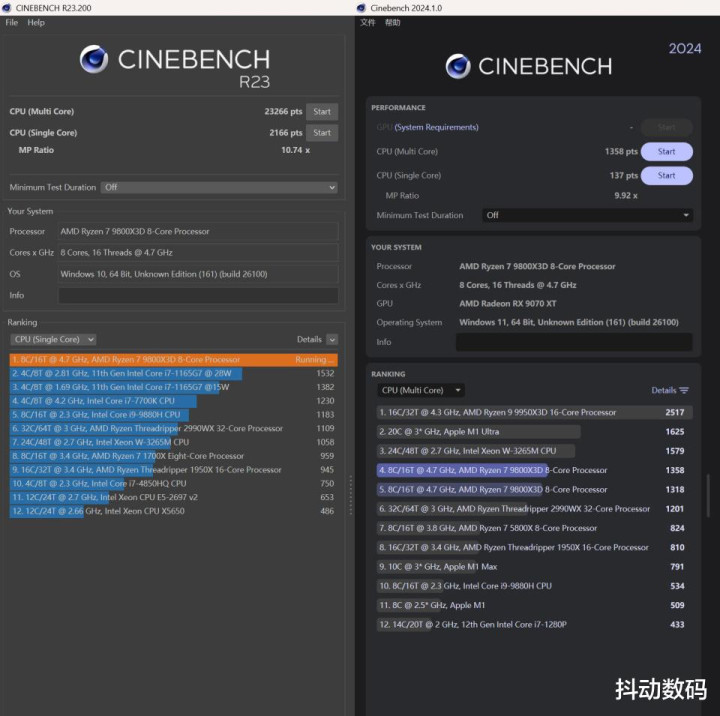Viewport: 720px width, 716px height.
Task: Toggle Details filter in Cinebench 2024 ranking
Action: 670,390
